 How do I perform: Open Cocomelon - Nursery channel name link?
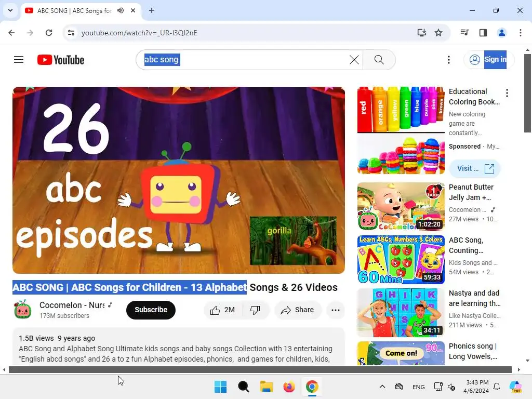72,305
